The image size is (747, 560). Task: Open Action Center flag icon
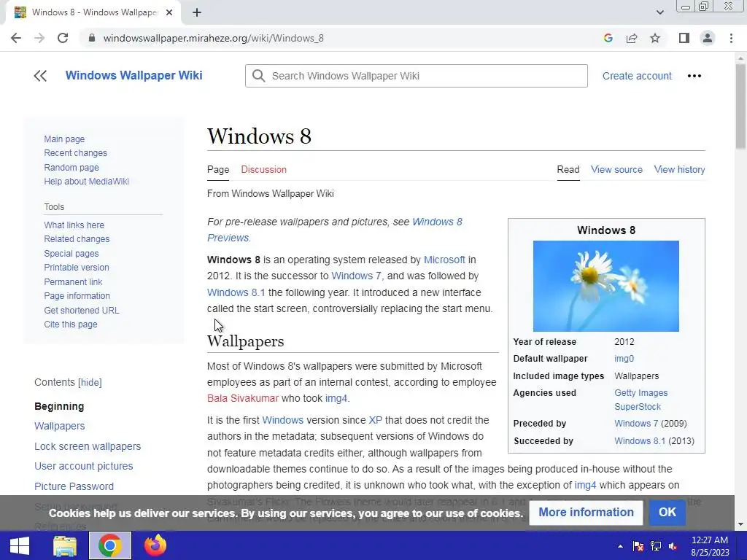coord(638,546)
